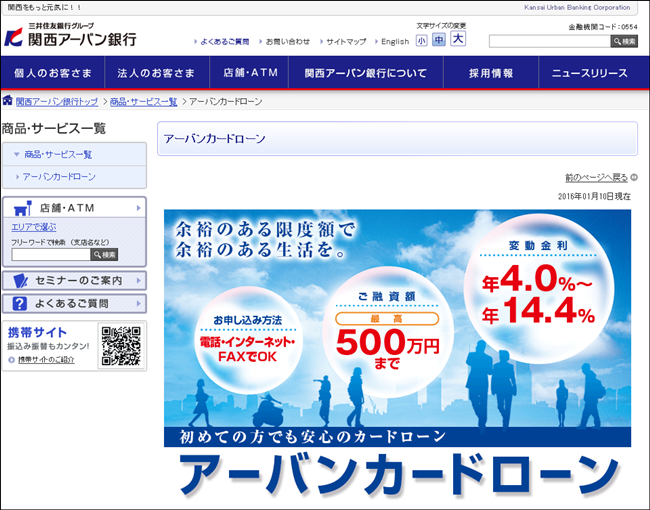Image resolution: width=650 pixels, height=510 pixels.
Task: Click the seminar notebook icon
Action: pos(19,281)
